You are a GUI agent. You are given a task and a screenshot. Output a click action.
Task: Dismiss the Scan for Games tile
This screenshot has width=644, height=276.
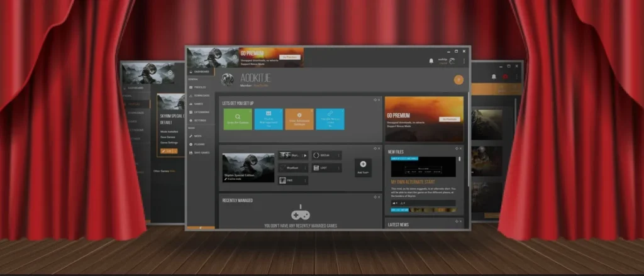point(250,111)
